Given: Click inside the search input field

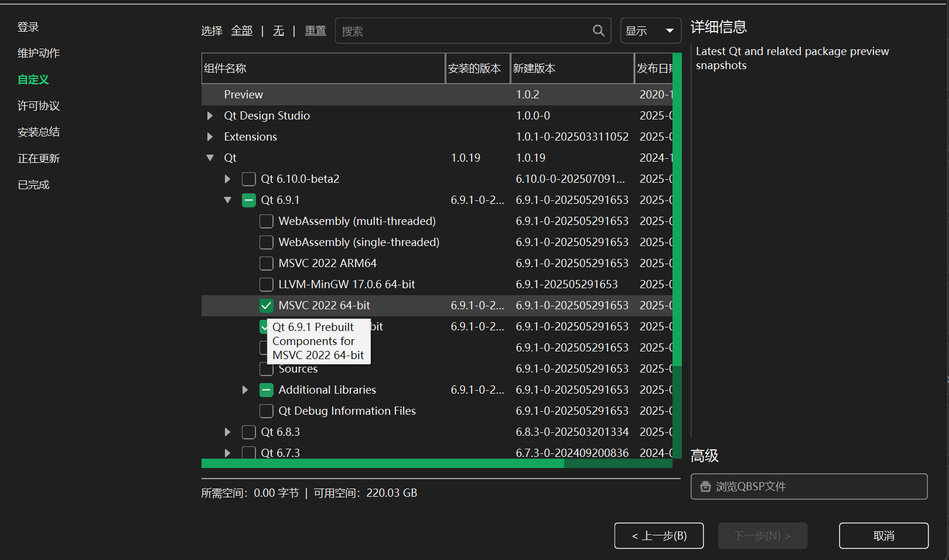Looking at the screenshot, I should coord(463,30).
